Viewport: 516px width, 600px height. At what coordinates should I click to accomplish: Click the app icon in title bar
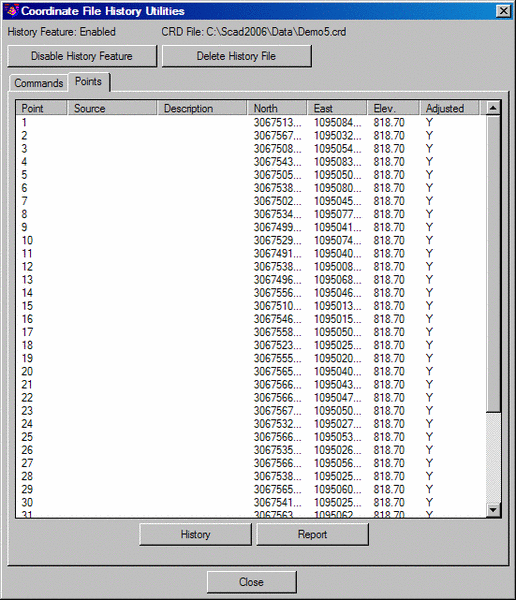[12, 10]
